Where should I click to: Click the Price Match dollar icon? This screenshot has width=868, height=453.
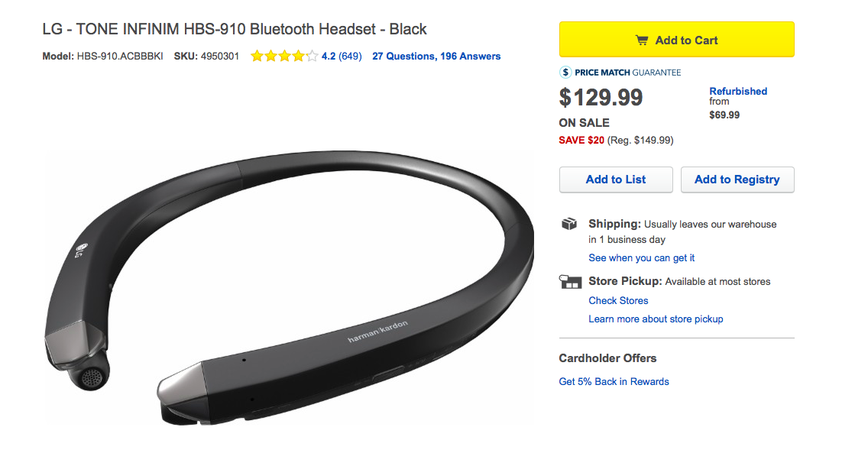tap(565, 73)
